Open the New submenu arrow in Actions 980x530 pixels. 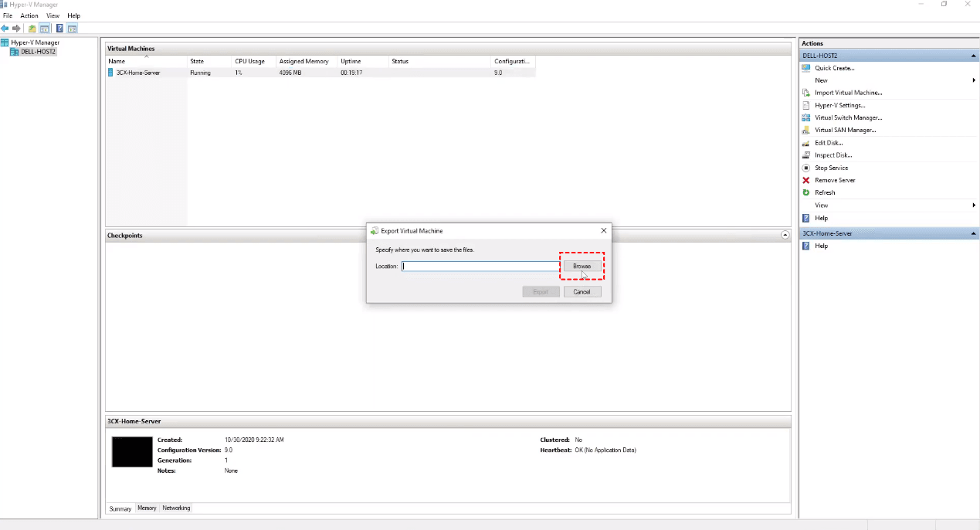[974, 80]
